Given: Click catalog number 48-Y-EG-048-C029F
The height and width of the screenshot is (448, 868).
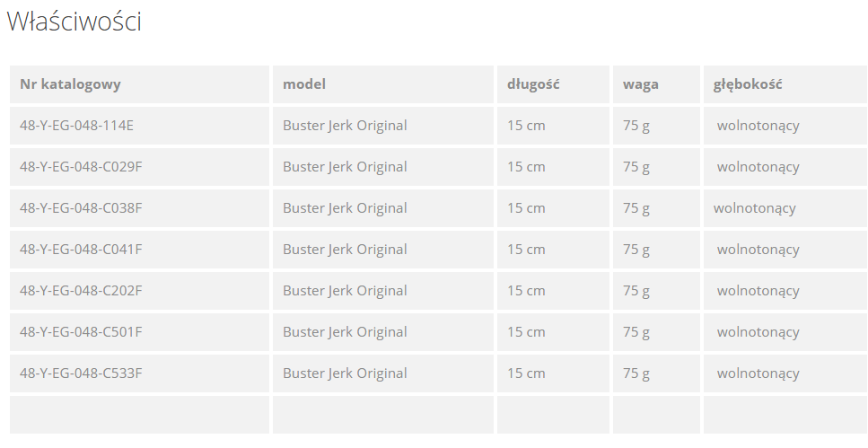Looking at the screenshot, I should pos(81,167).
